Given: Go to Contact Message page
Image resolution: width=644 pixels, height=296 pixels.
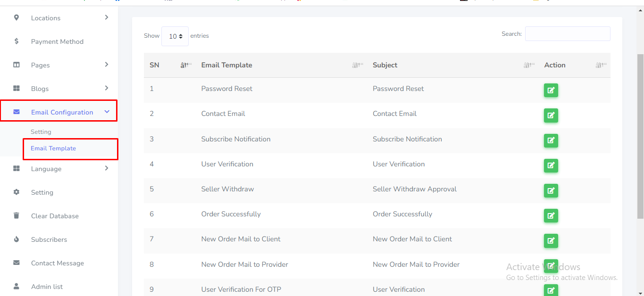Looking at the screenshot, I should point(58,263).
